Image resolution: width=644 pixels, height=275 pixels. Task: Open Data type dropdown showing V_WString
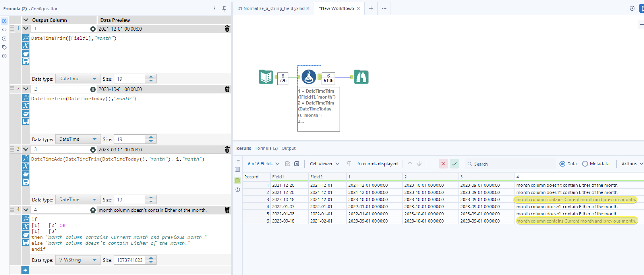(x=78, y=260)
